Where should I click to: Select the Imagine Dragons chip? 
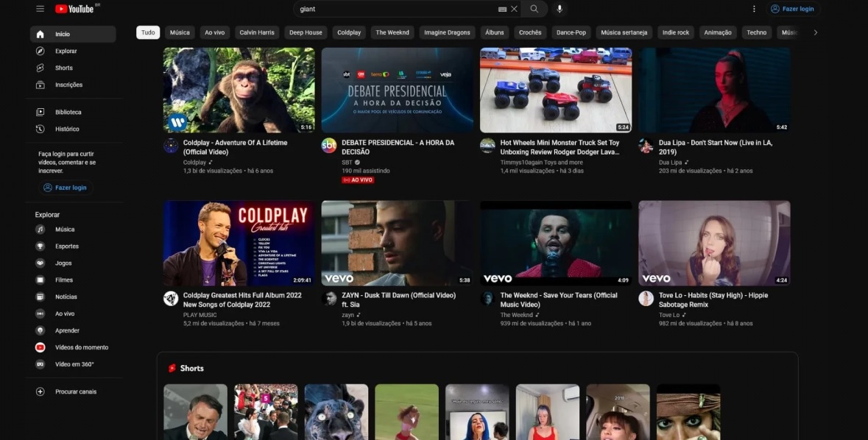click(448, 32)
